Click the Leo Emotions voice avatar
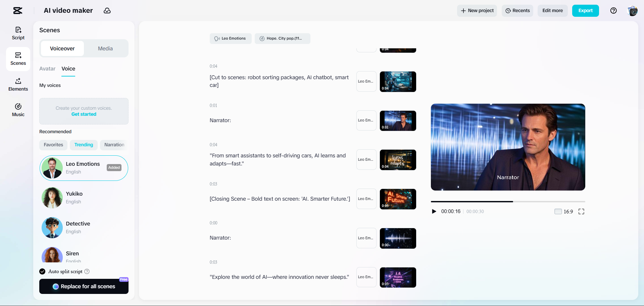 [52, 168]
